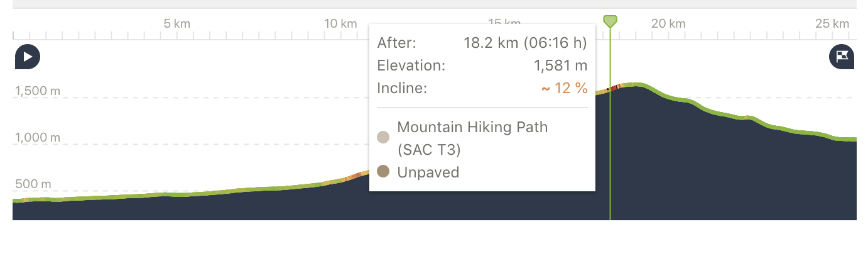This screenshot has width=868, height=258.
Task: Click the 10 km ruler label
Action: point(340,24)
